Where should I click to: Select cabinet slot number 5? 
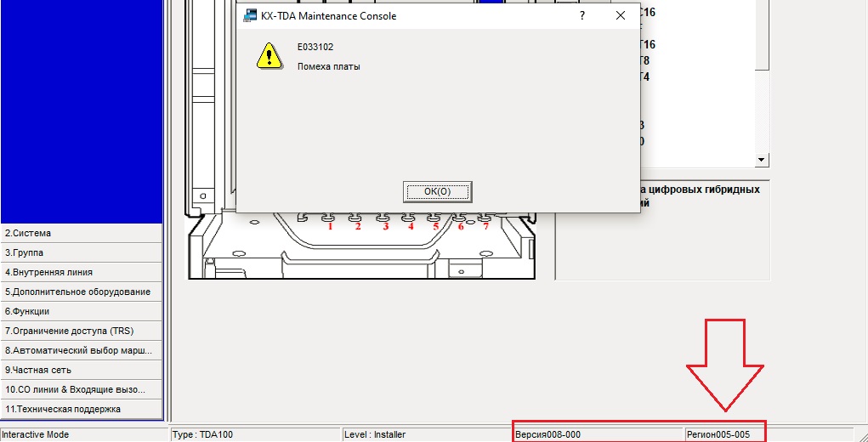click(x=435, y=226)
